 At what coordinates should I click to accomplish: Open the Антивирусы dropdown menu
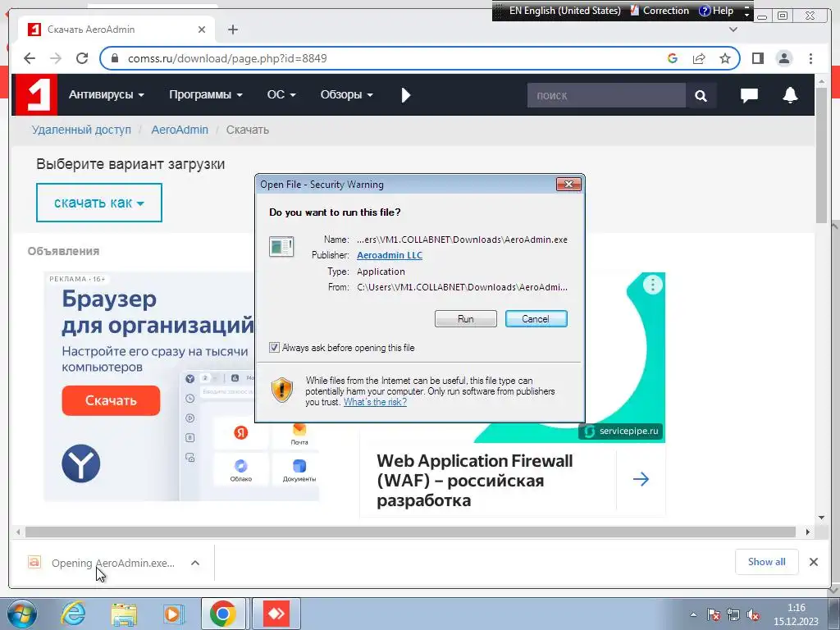pos(106,95)
